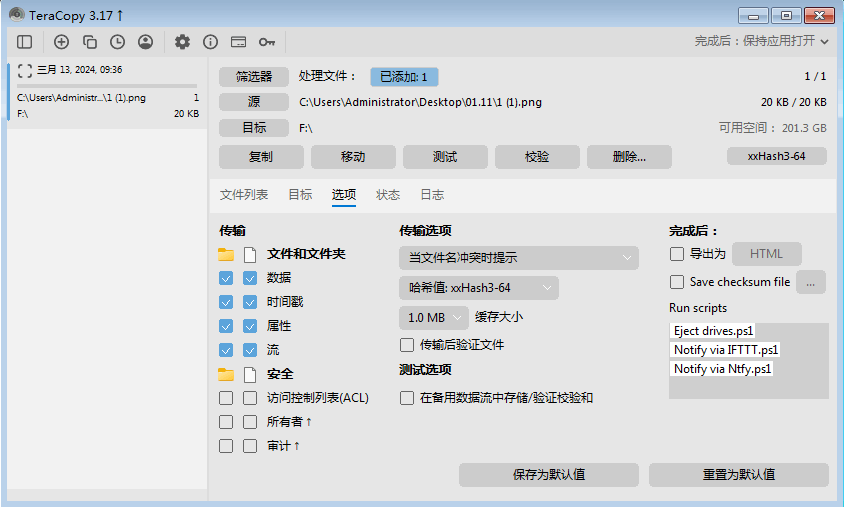This screenshot has width=844, height=507.
Task: Click the copy duplicate icon in toolbar
Action: click(x=89, y=42)
